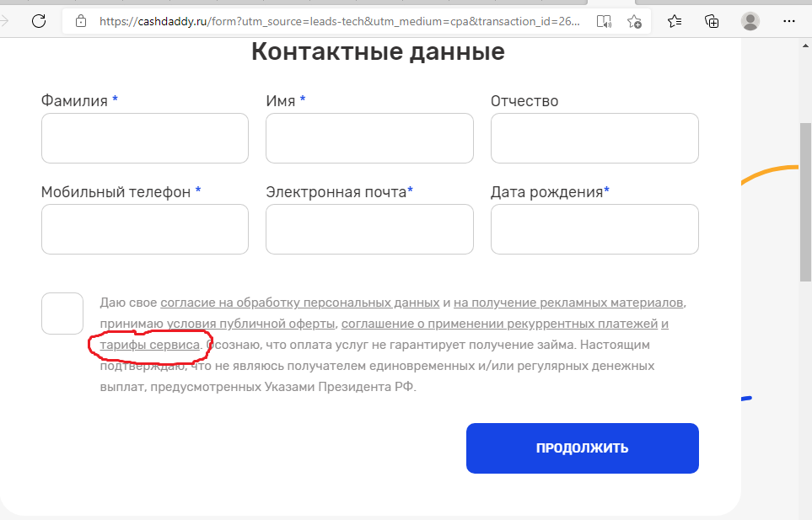
Task: Focus the Мобильный телефон input field
Action: point(145,229)
